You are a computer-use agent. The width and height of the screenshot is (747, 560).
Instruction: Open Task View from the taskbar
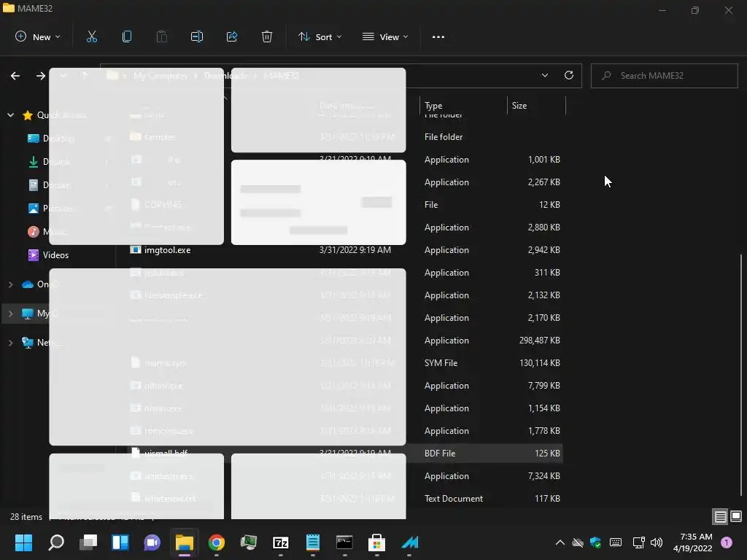click(88, 542)
